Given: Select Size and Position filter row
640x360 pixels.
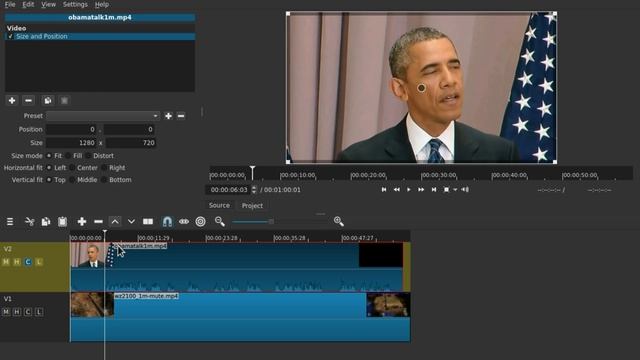Looking at the screenshot, I should [100, 36].
